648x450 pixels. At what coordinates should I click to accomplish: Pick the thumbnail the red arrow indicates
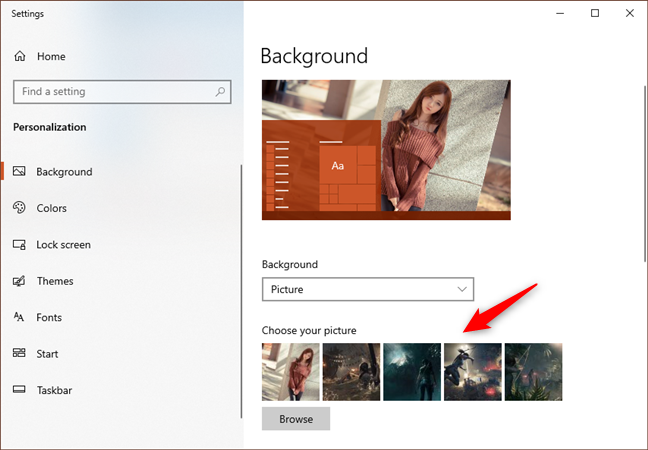[472, 372]
